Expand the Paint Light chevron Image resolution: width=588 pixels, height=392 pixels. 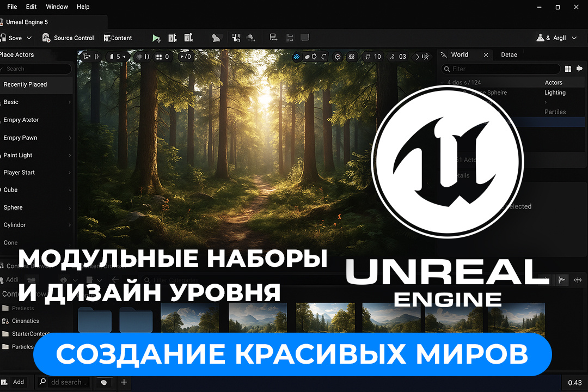[70, 155]
